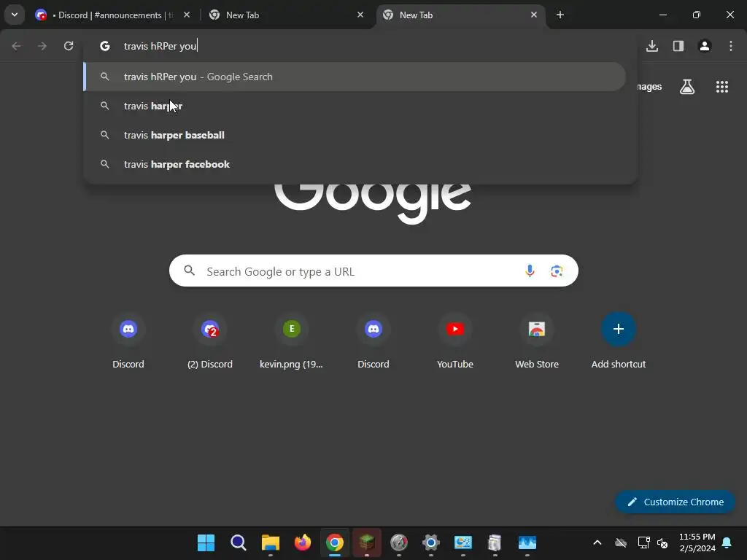747x560 pixels.
Task: Open the (2) Discord shortcut
Action: point(210,341)
